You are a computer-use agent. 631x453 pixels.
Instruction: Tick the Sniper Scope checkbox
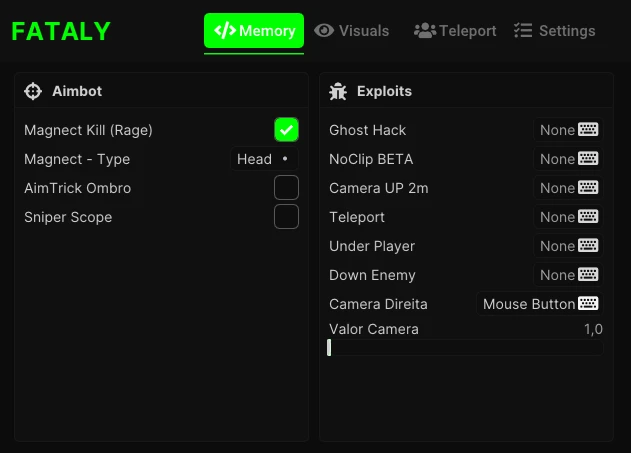coord(287,217)
